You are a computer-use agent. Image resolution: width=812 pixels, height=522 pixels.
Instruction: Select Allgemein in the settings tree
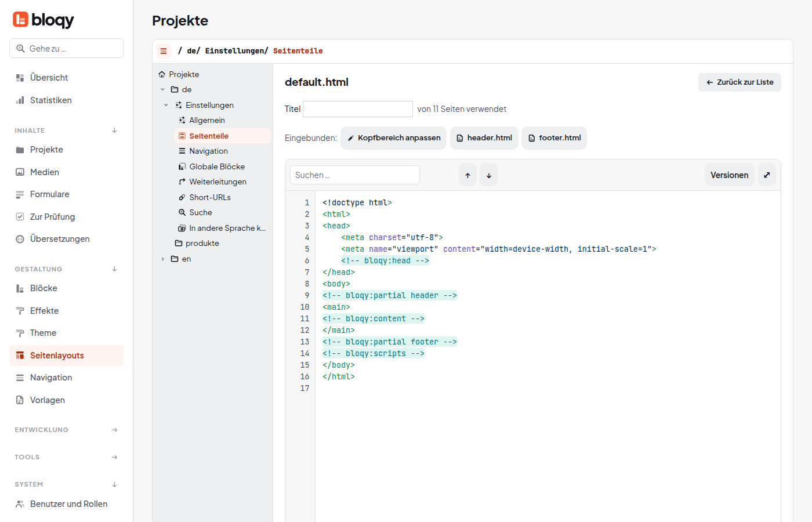223,120
